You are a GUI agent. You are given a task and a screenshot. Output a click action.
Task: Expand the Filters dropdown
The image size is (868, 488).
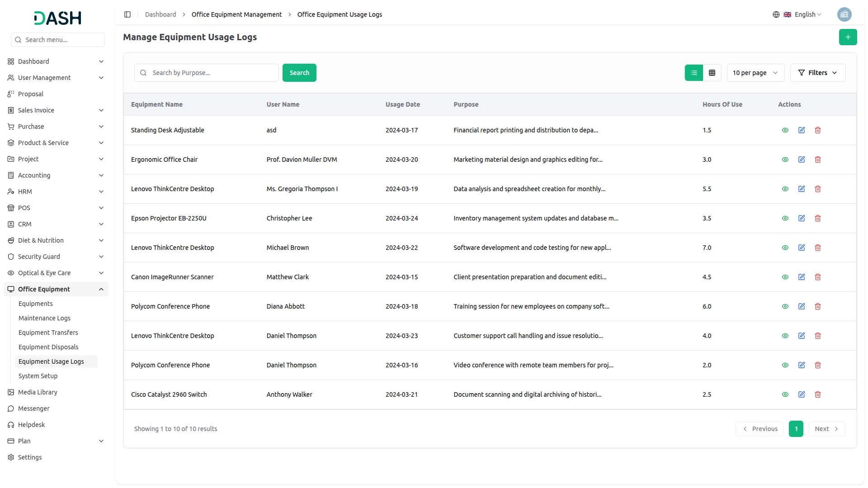pyautogui.click(x=817, y=73)
